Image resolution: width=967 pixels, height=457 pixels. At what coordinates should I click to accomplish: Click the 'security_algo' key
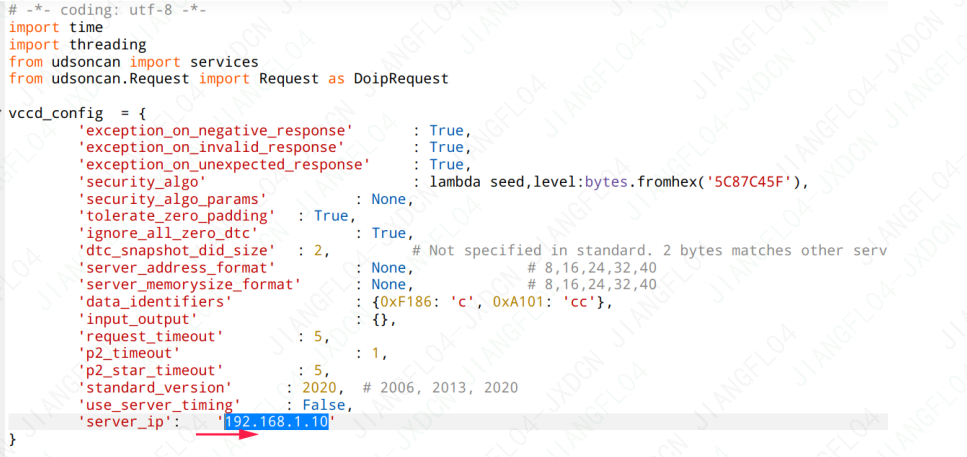[143, 181]
